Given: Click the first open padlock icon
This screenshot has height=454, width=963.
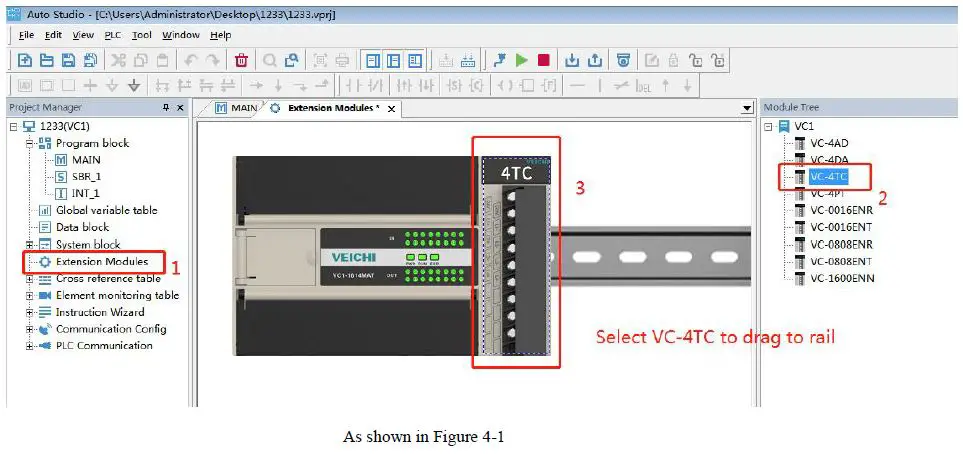Looking at the screenshot, I should coord(696,60).
